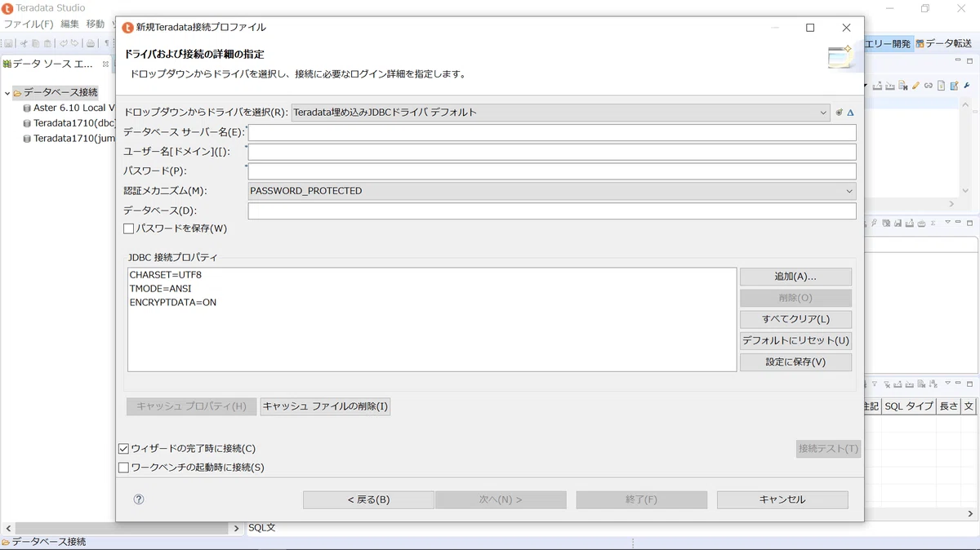The height and width of the screenshot is (550, 980).
Task: Click the データ転送 perspective icon
Action: point(920,43)
